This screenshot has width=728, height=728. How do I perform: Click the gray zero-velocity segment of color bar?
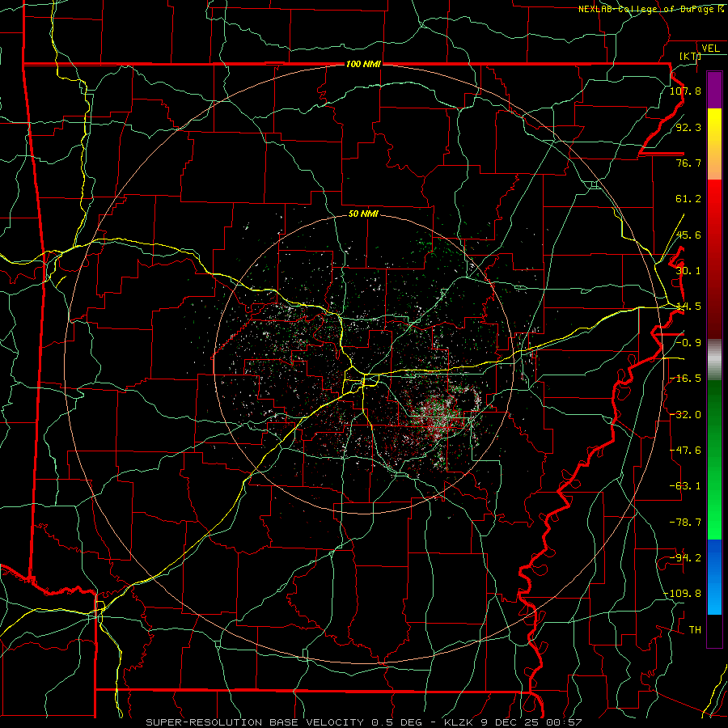[x=714, y=360]
